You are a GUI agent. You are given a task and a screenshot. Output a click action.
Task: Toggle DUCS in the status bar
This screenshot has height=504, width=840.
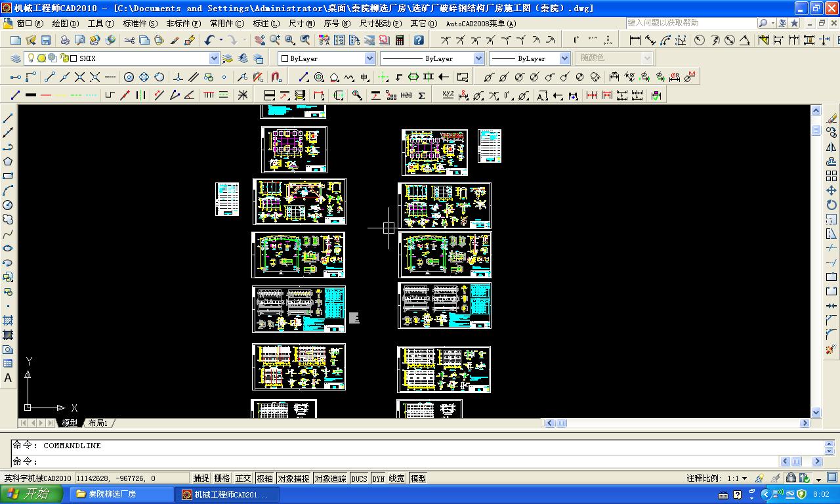click(x=360, y=478)
